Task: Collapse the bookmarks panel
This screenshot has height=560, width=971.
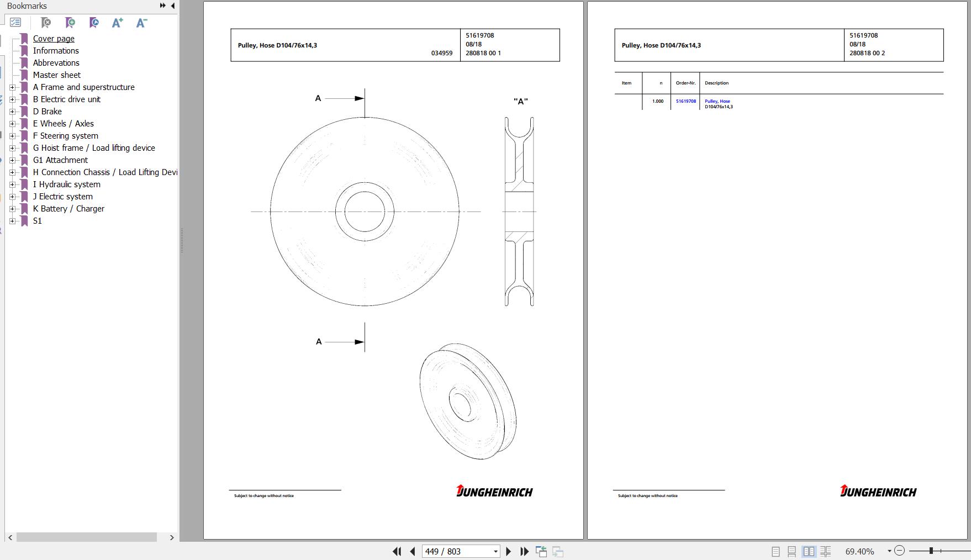Action: coord(173,6)
